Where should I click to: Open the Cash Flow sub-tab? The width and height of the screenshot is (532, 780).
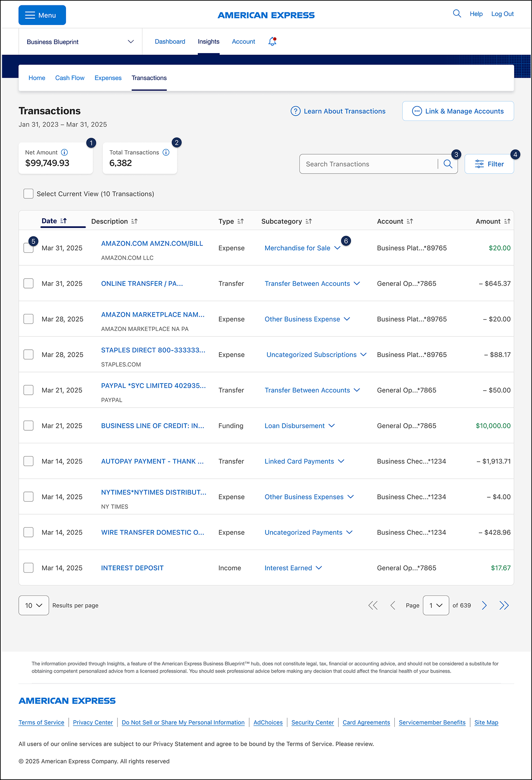click(x=70, y=78)
